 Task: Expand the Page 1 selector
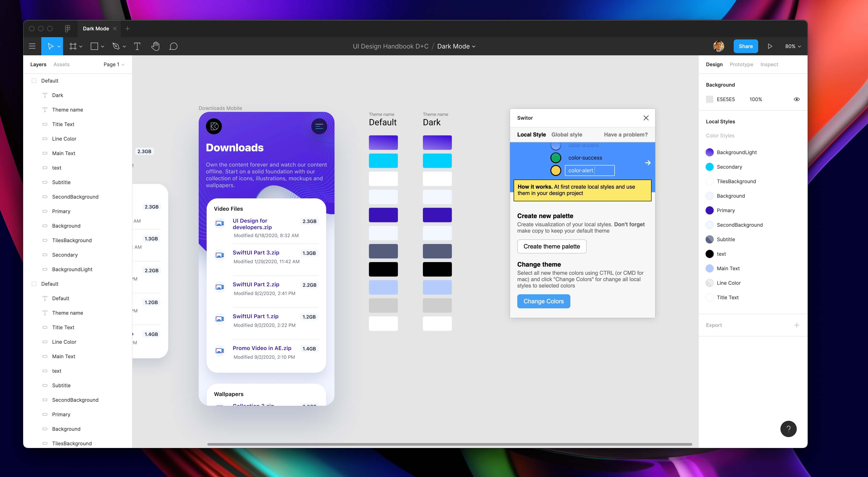pyautogui.click(x=114, y=64)
